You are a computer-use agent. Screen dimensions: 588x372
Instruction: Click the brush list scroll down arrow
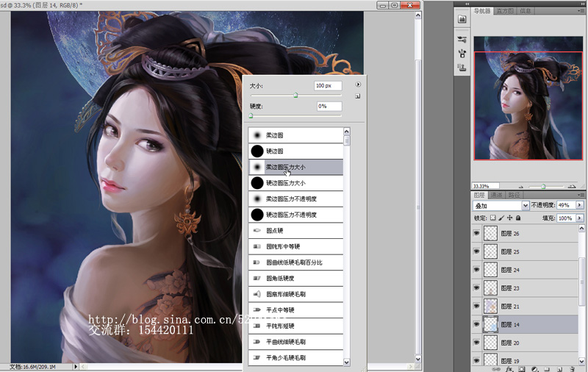pyautogui.click(x=346, y=362)
